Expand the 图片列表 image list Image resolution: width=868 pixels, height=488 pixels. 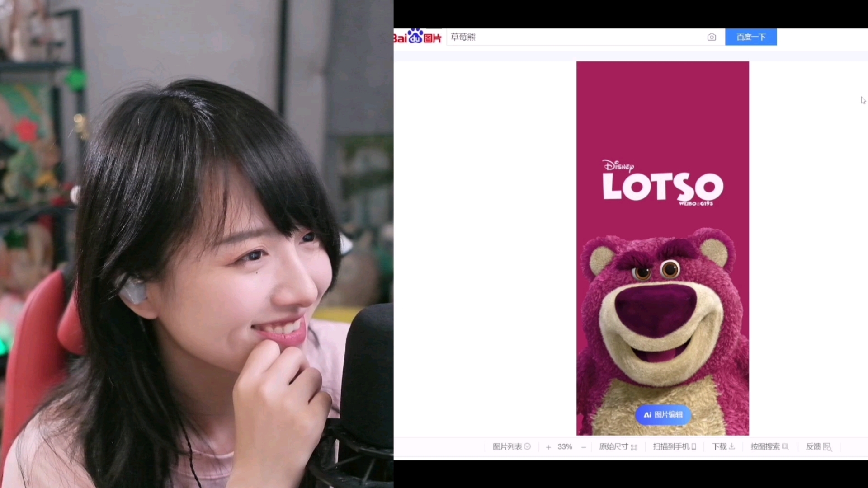pyautogui.click(x=511, y=446)
